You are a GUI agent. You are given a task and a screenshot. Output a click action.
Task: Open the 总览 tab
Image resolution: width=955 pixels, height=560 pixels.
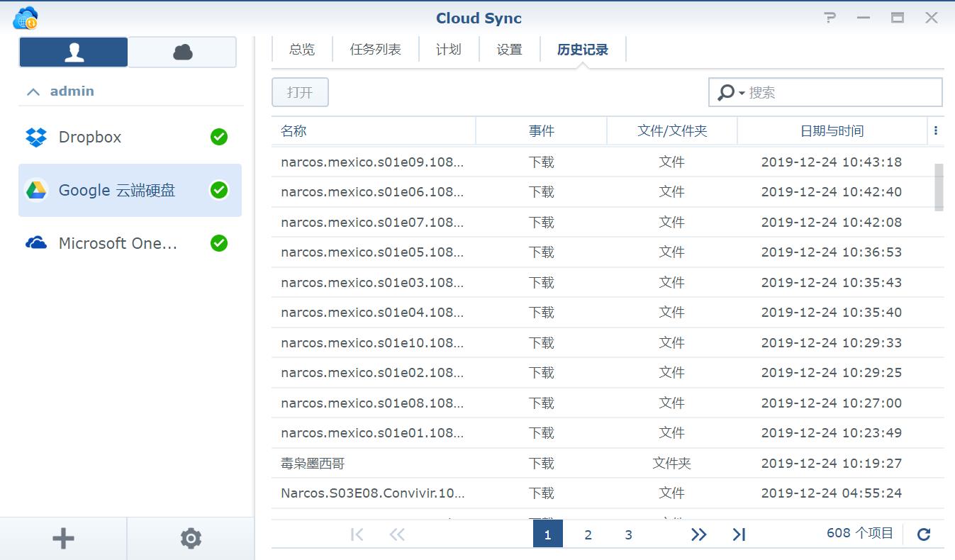click(x=302, y=50)
